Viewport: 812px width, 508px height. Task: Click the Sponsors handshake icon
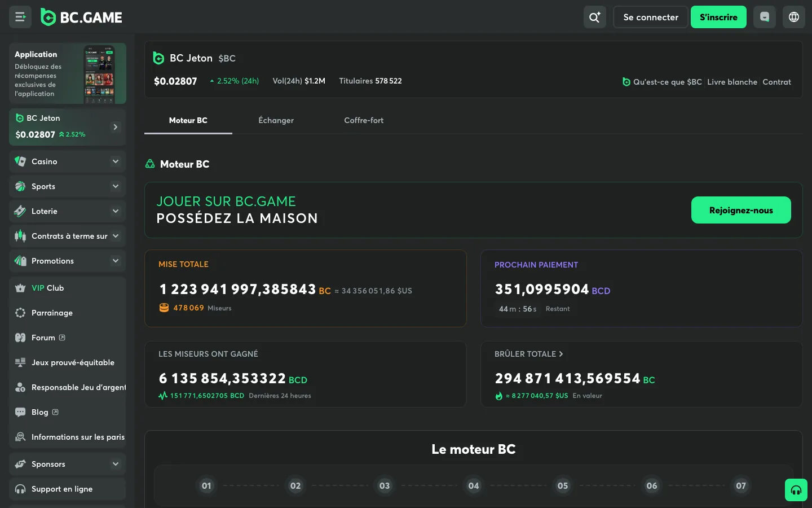20,464
